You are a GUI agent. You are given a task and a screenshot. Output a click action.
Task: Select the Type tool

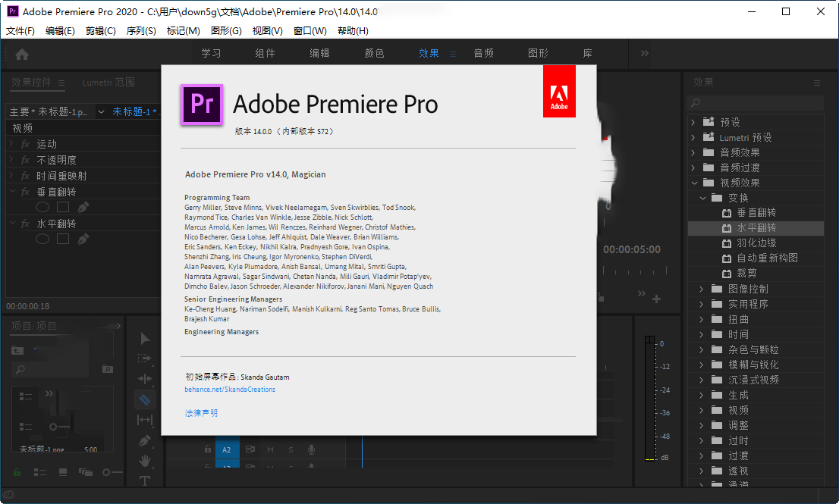point(145,481)
